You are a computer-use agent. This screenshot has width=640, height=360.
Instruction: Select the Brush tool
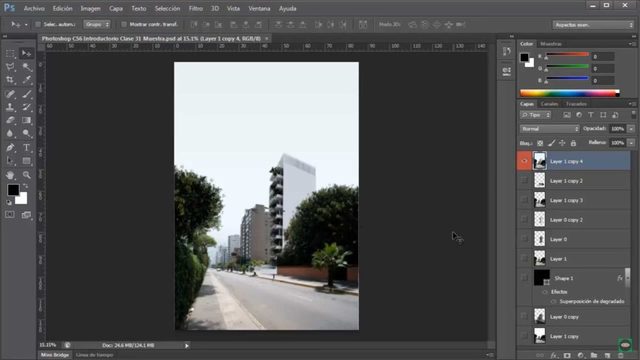click(x=27, y=94)
